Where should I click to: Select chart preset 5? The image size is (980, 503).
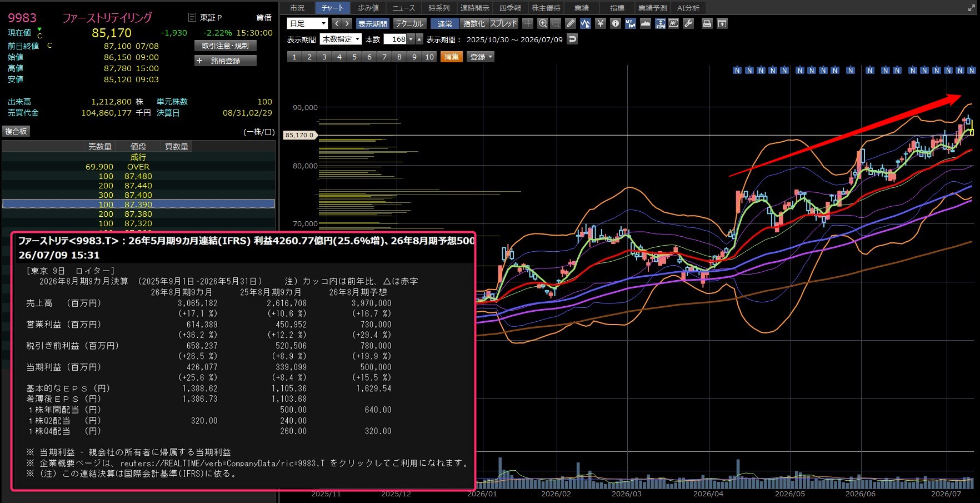(x=354, y=57)
